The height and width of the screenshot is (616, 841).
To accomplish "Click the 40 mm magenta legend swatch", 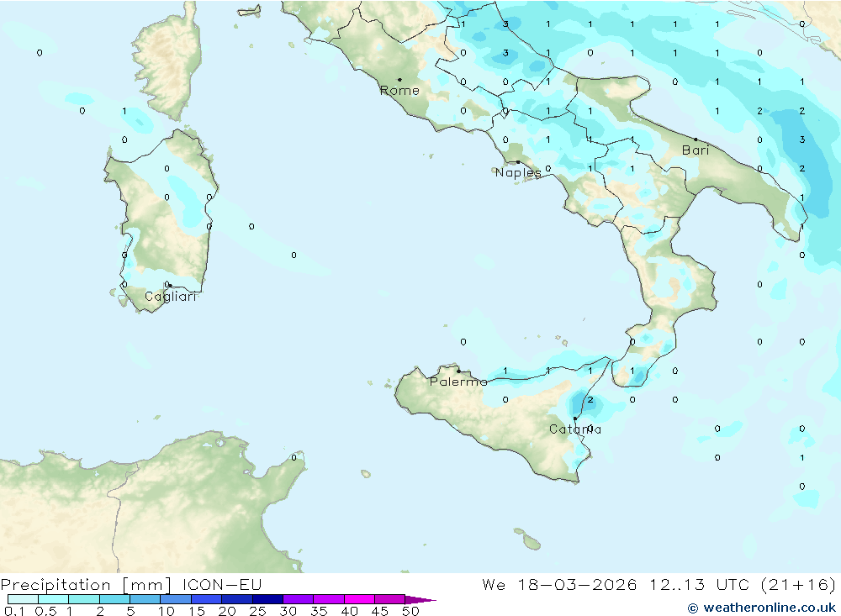I will 359,599.
